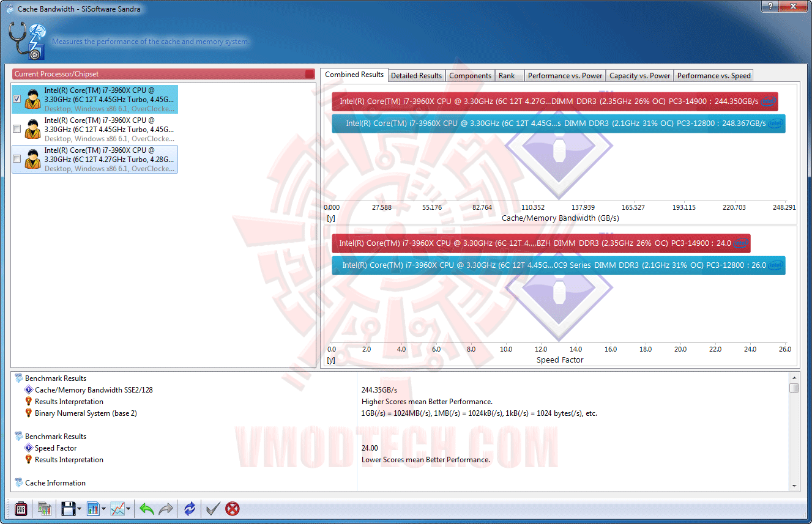Click the Current Processor/Chipset header text
The width and height of the screenshot is (812, 524).
[57, 74]
